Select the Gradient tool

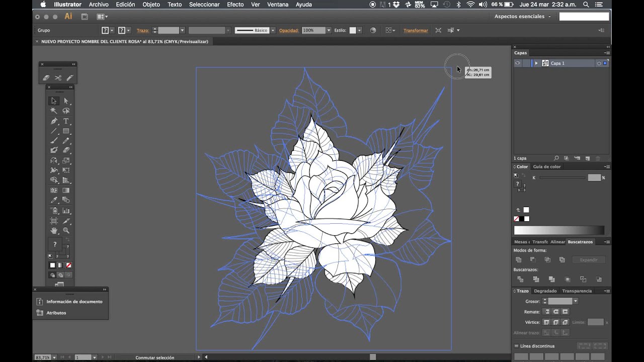click(66, 191)
